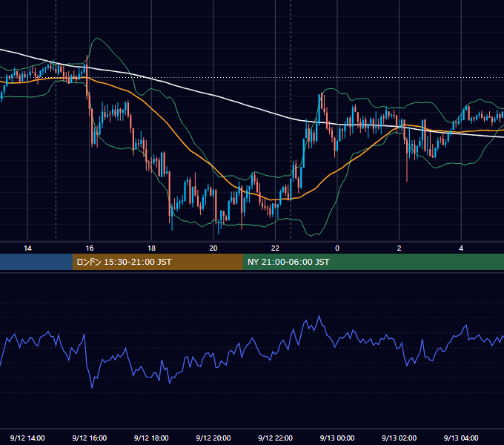Click the 22 hour label on price chart axis

pyautogui.click(x=276, y=248)
